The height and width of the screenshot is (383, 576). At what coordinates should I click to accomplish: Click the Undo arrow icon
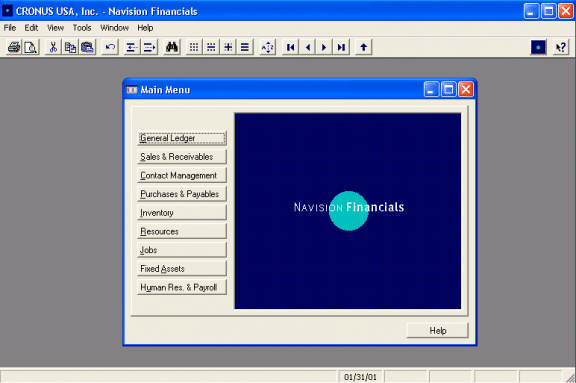click(x=110, y=47)
